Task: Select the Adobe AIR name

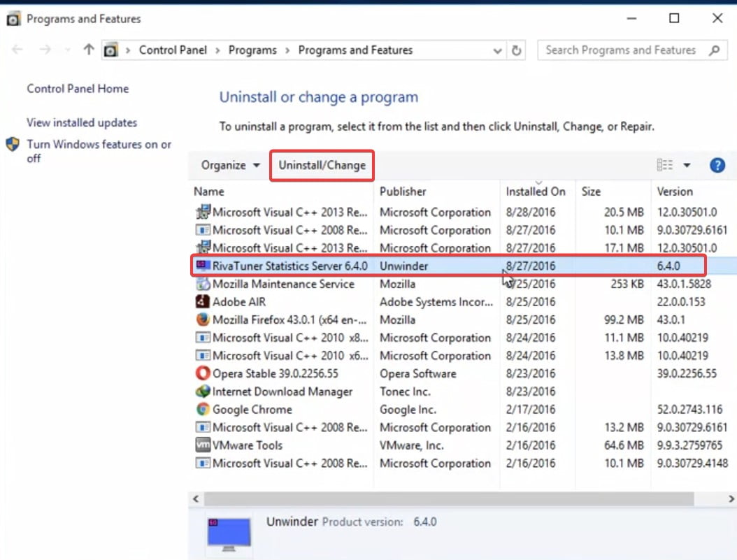Action: pos(239,301)
